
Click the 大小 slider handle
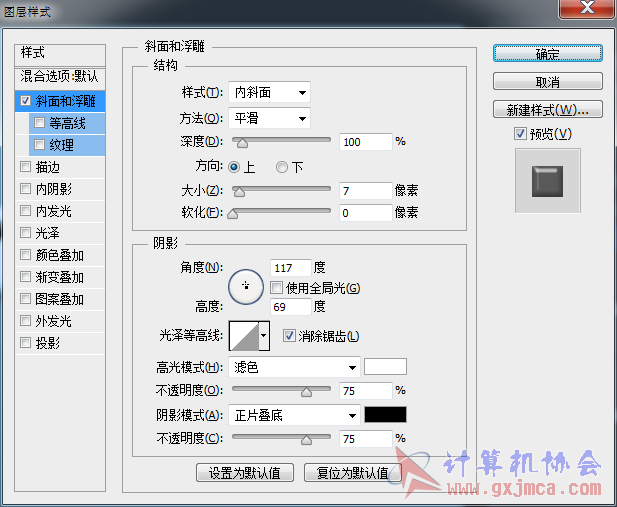tap(239, 192)
